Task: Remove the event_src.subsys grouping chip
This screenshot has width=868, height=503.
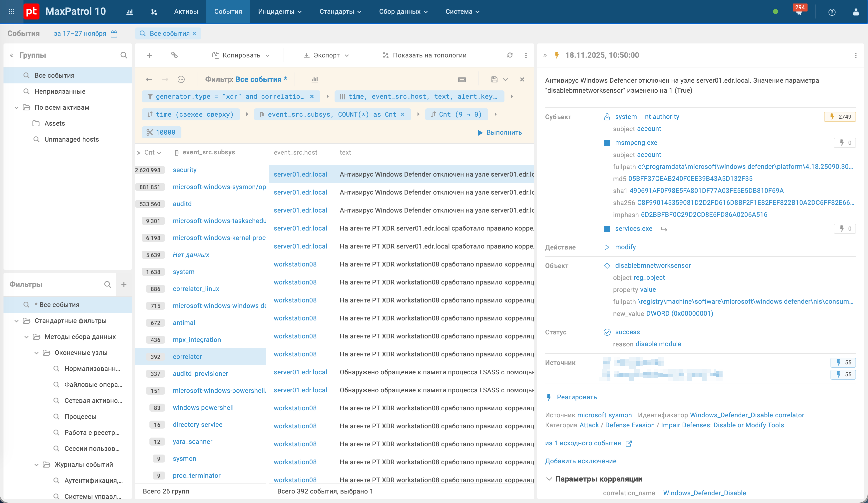Action: [x=402, y=114]
